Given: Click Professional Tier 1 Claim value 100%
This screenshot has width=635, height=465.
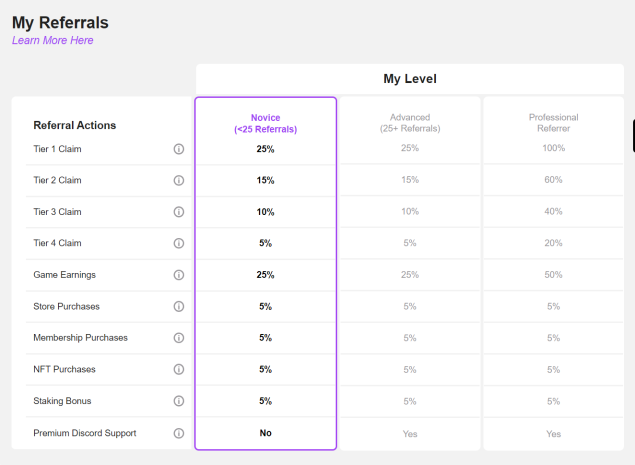Looking at the screenshot, I should (554, 148).
